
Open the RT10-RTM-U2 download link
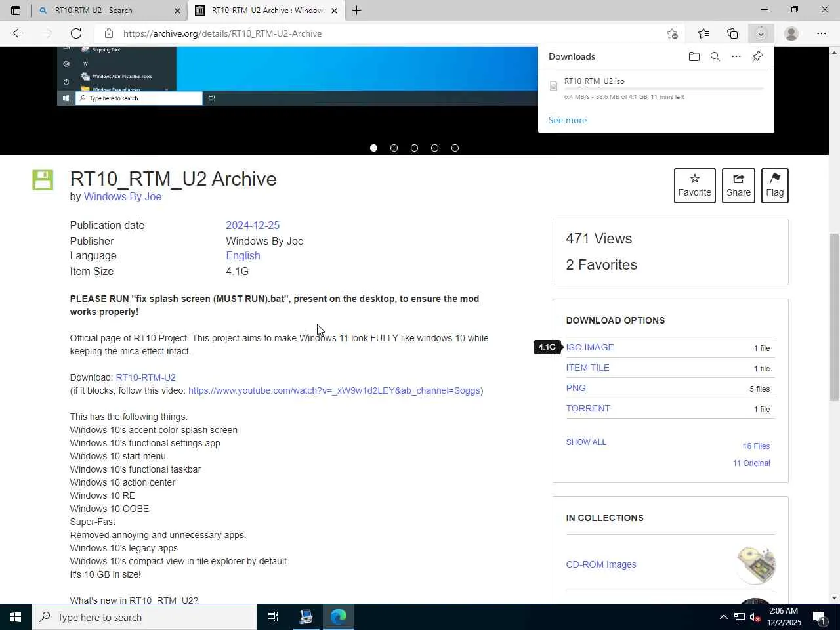(146, 377)
